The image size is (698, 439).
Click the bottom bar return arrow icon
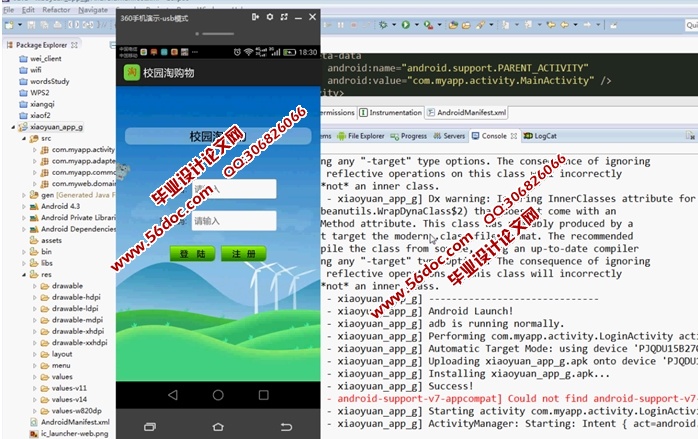(x=286, y=427)
